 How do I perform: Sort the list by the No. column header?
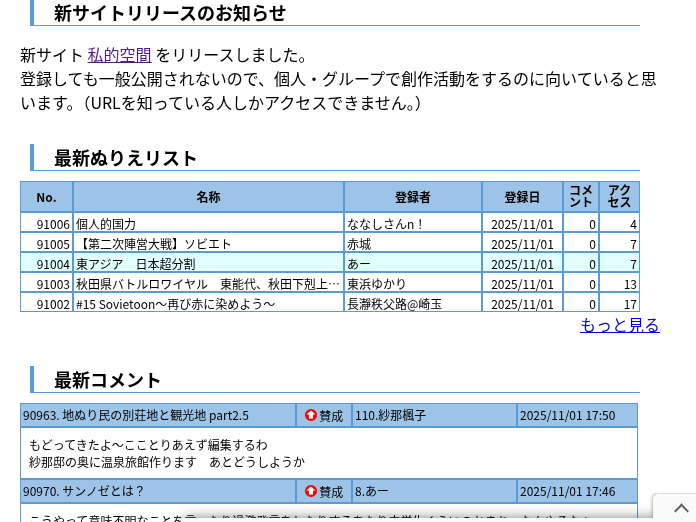pyautogui.click(x=46, y=197)
